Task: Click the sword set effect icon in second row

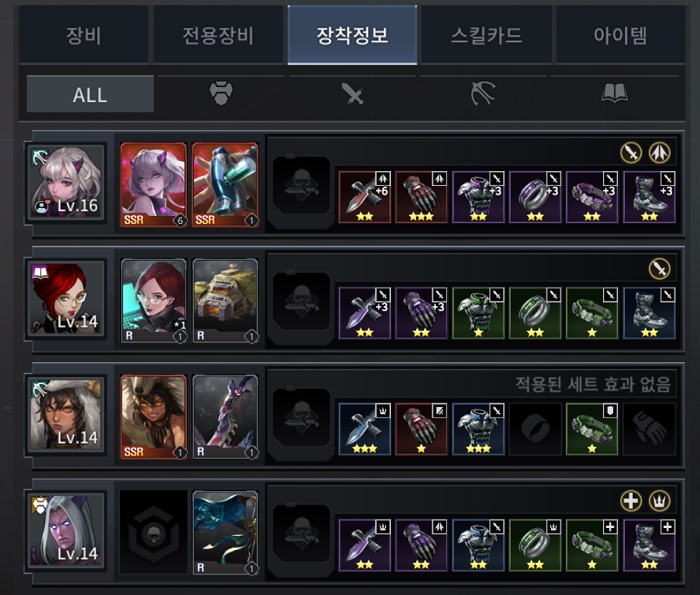Action: click(x=659, y=269)
